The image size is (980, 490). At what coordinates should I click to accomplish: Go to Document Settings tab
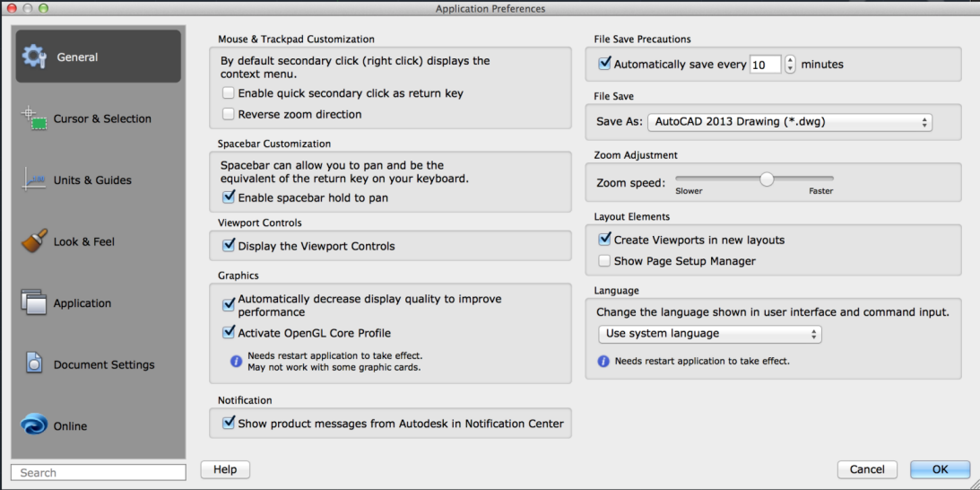pos(104,364)
